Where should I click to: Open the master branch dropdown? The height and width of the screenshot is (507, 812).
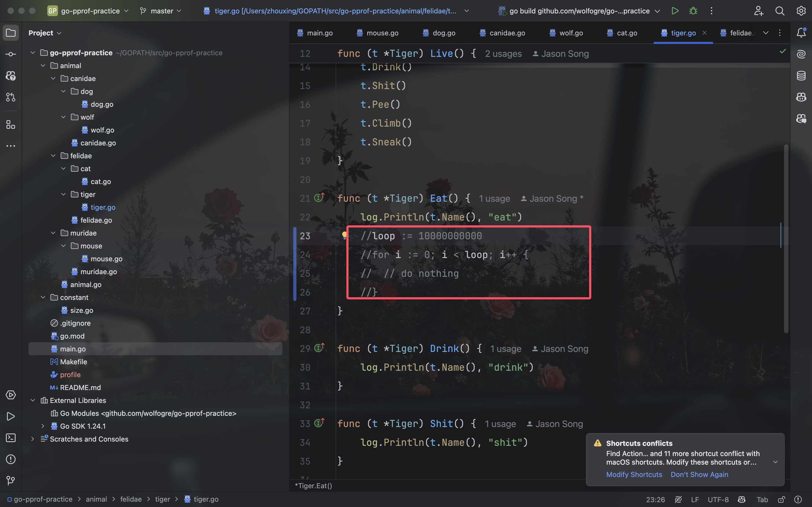161,11
